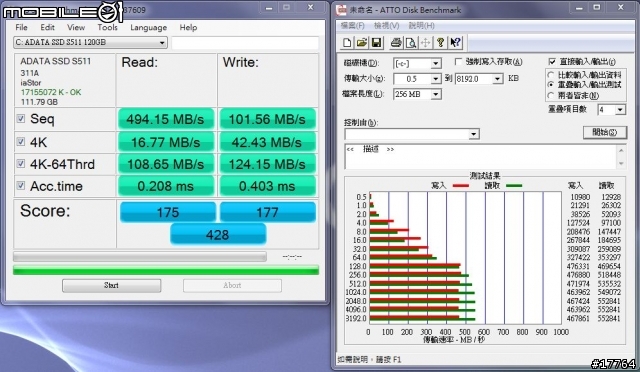Click the gray progress bar above the green one

click(140, 256)
